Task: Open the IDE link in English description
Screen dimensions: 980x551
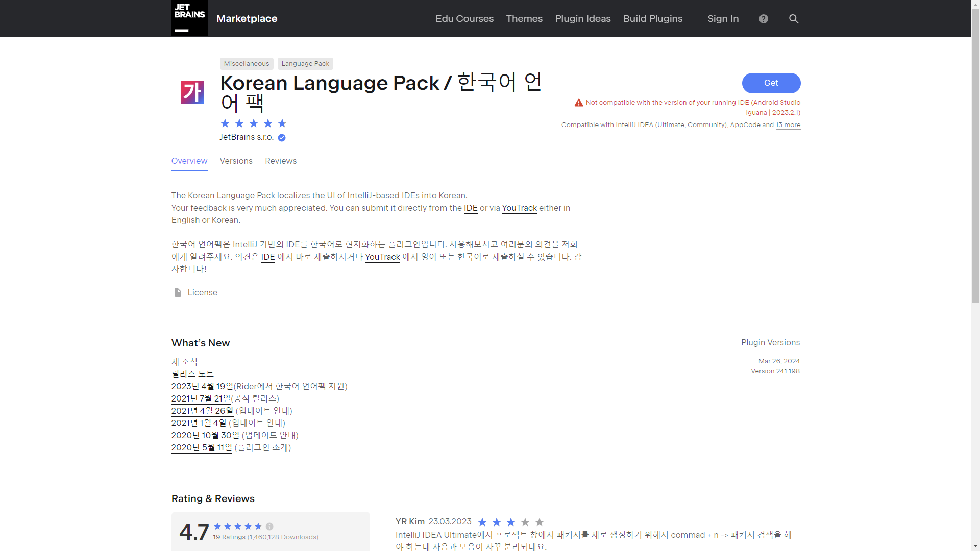Action: [x=471, y=208]
